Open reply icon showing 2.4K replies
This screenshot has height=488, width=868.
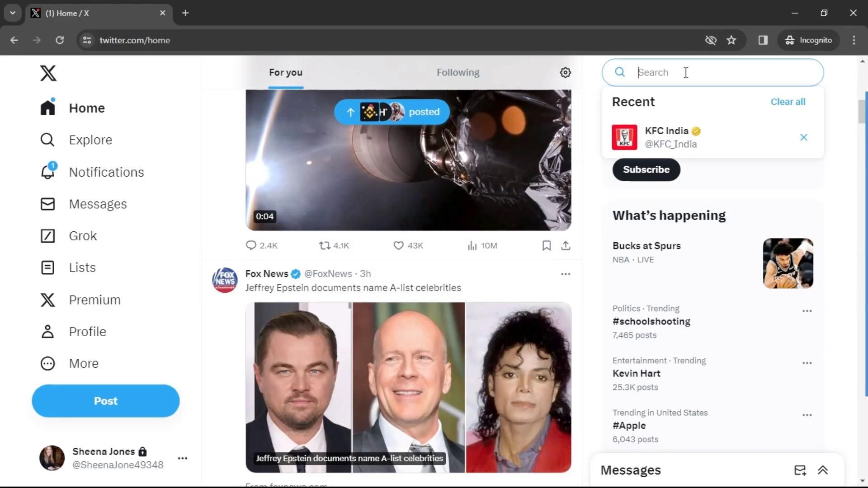pyautogui.click(x=251, y=245)
